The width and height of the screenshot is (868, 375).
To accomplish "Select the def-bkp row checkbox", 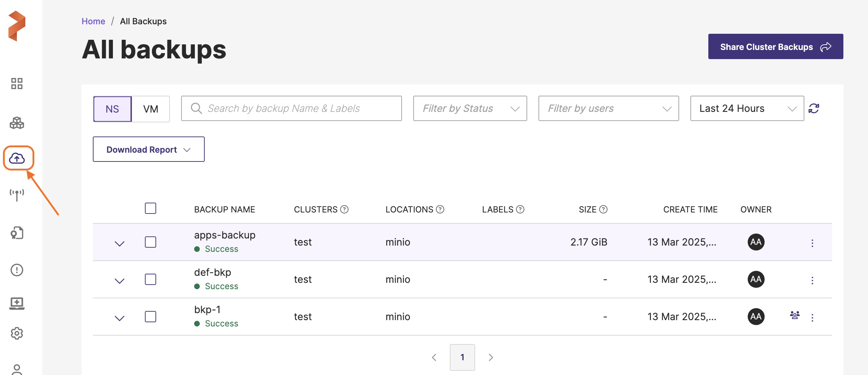I will pyautogui.click(x=151, y=279).
